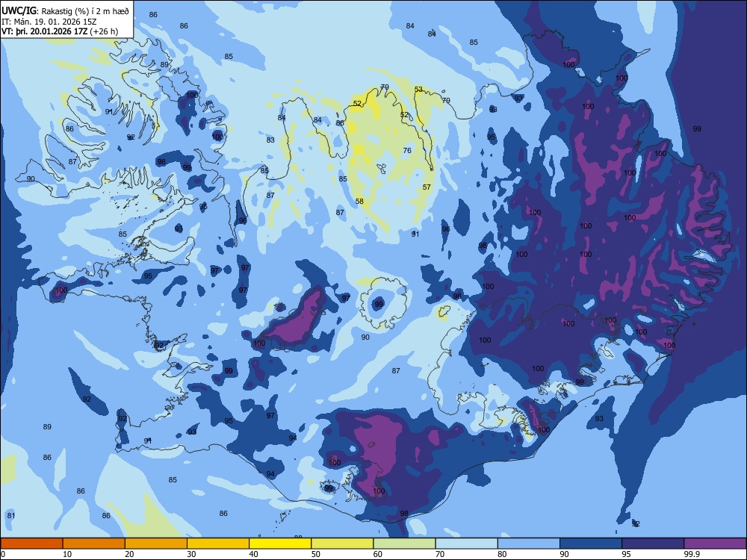Click the legend scale label '30'

191,554
